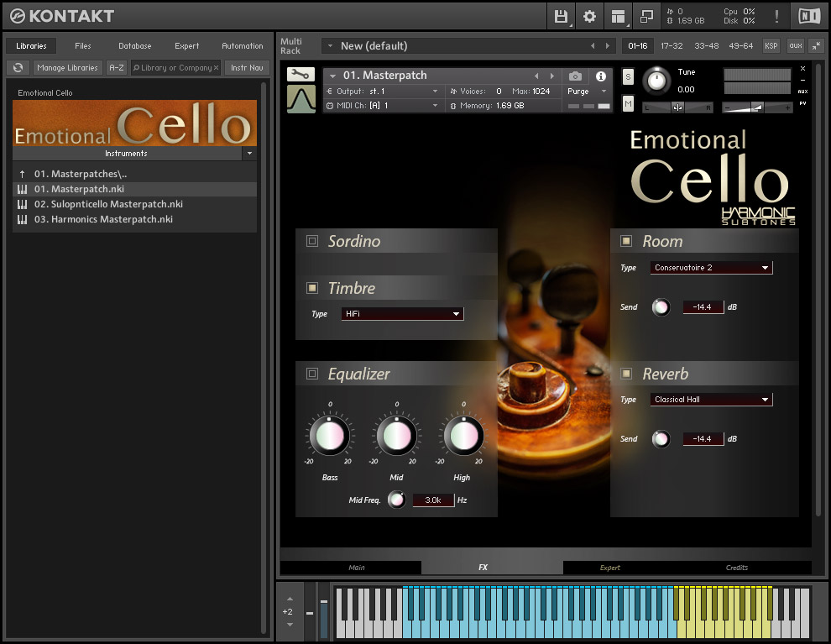Open the instrument info icon
The width and height of the screenshot is (831, 644).
pos(601,76)
